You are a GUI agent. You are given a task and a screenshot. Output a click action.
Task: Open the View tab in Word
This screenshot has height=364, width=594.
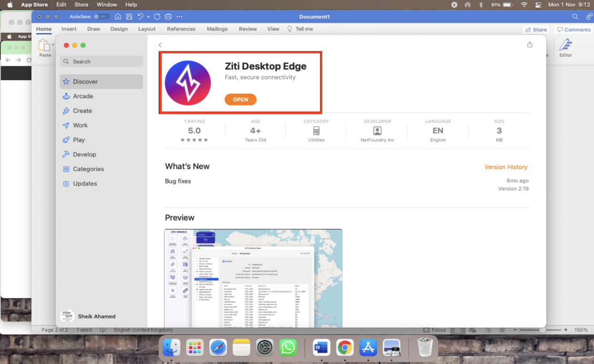pos(273,29)
